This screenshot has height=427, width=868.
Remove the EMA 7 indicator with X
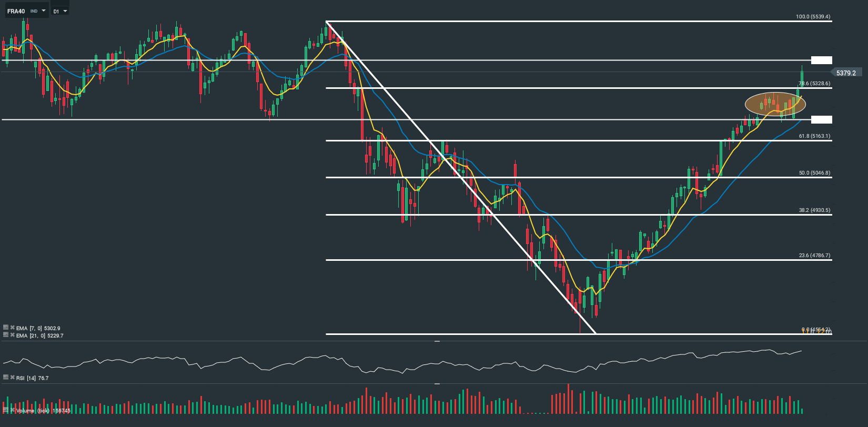click(x=12, y=328)
